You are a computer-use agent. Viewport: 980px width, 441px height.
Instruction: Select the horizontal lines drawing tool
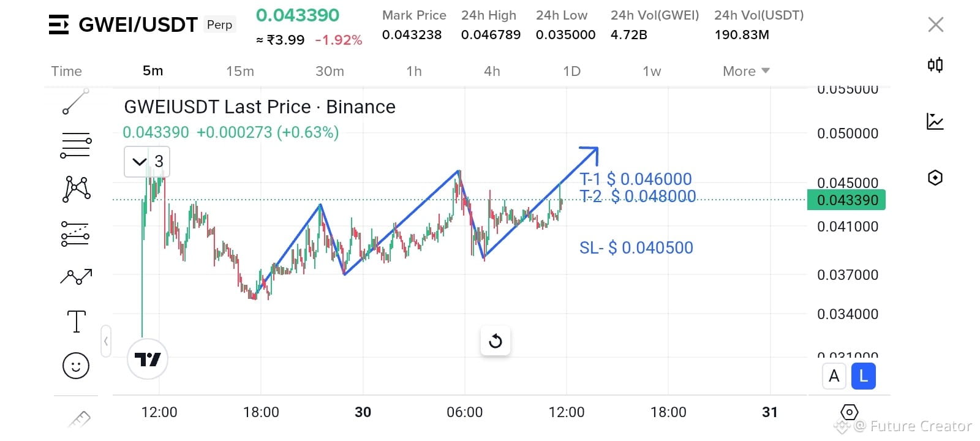[76, 146]
